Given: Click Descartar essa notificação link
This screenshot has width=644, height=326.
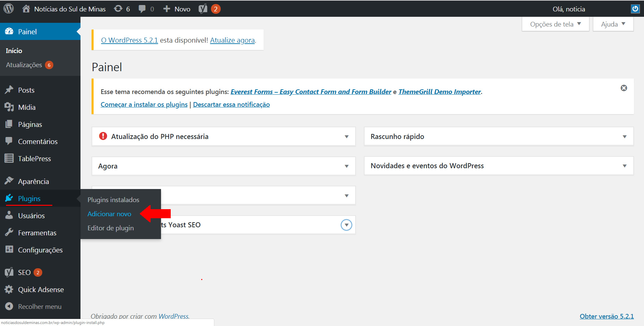Looking at the screenshot, I should point(231,104).
